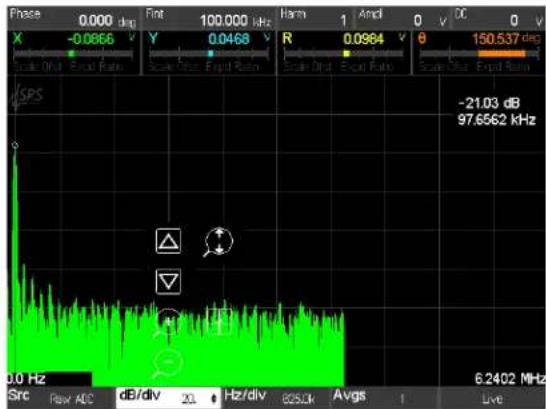Click the 97.6562 kHz marker frequency
The height and width of the screenshot is (409, 546).
click(x=497, y=120)
